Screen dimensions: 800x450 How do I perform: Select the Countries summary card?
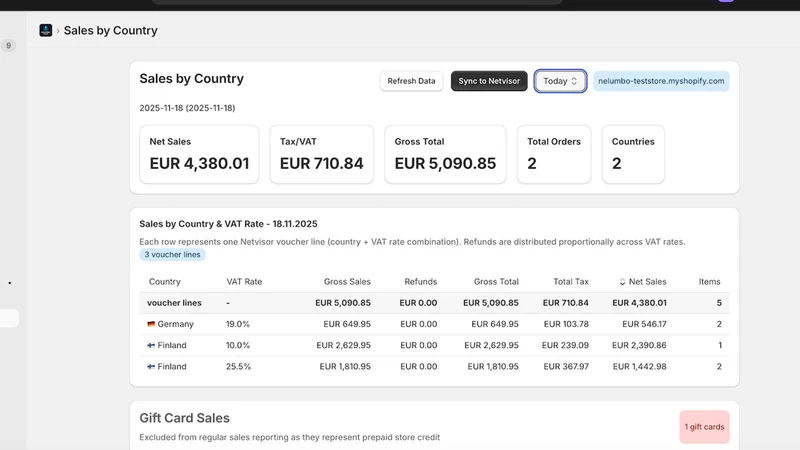(633, 154)
